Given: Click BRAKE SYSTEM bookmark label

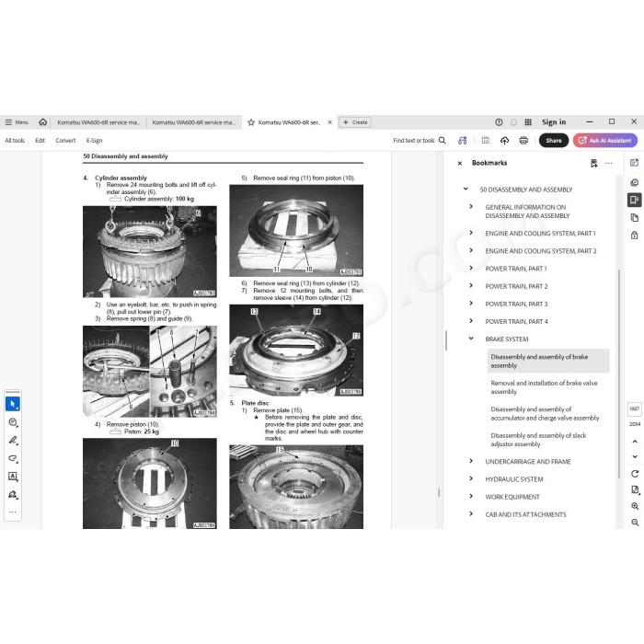Looking at the screenshot, I should point(506,339).
